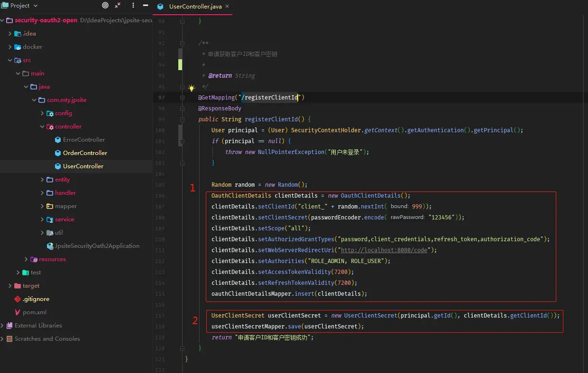Fold the registerClientId method at line 97
The image size is (588, 373).
[x=182, y=97]
